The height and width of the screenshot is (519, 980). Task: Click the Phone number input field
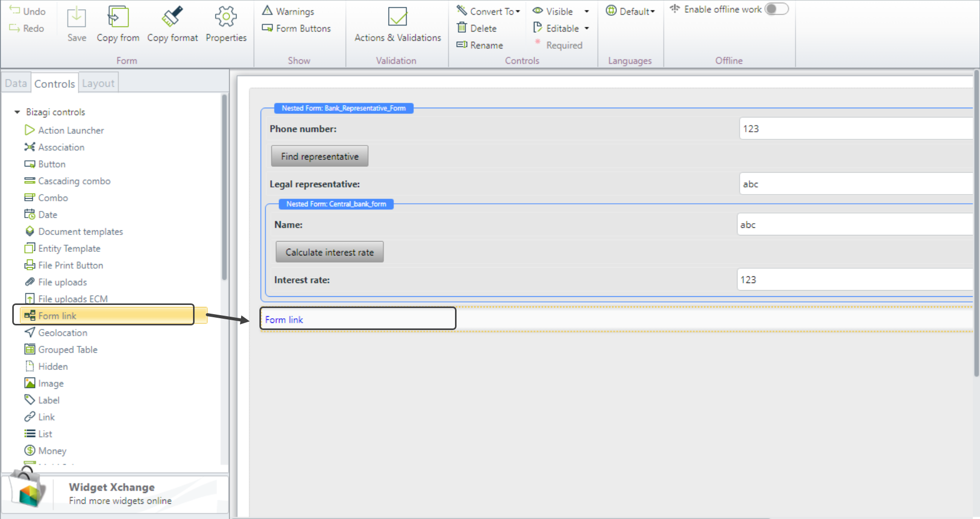855,129
